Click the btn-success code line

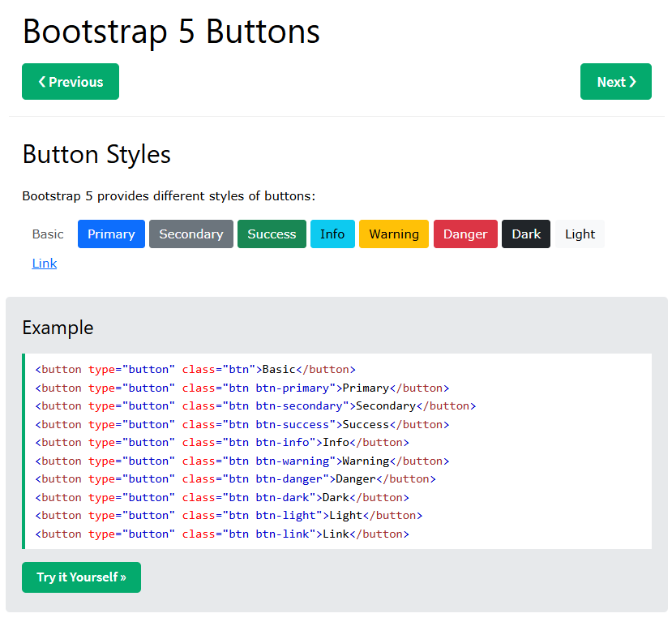click(242, 424)
